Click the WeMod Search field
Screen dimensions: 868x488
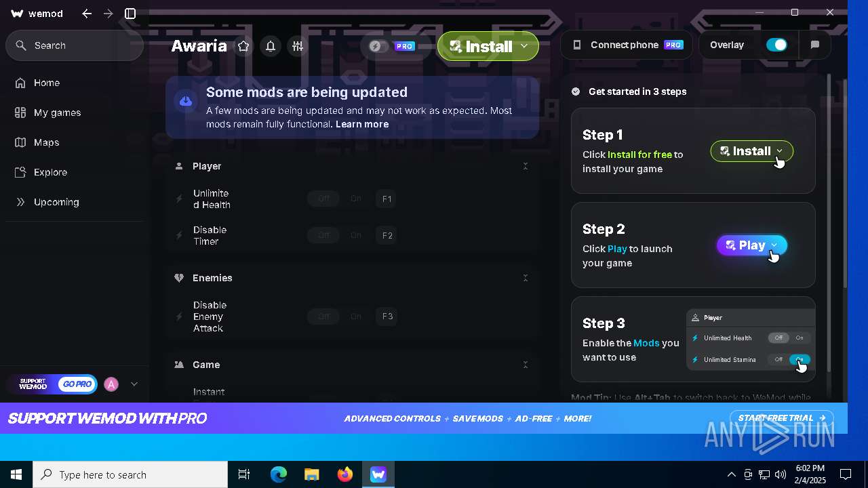pos(75,45)
